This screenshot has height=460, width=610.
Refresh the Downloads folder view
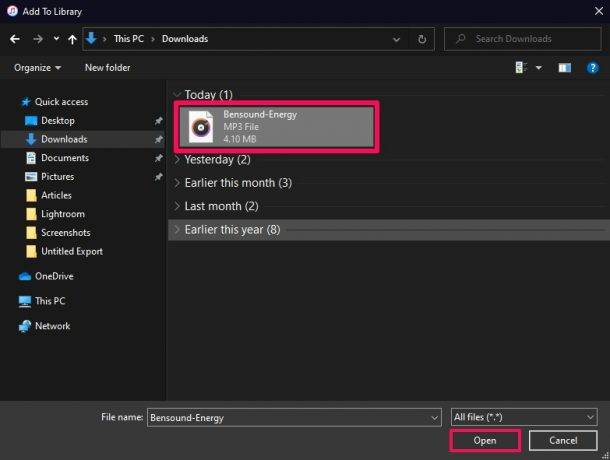click(x=423, y=39)
